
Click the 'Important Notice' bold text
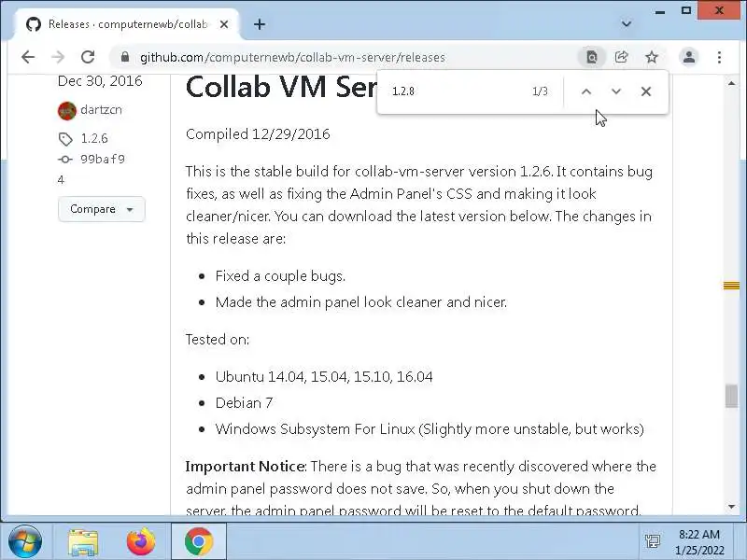pos(246,466)
